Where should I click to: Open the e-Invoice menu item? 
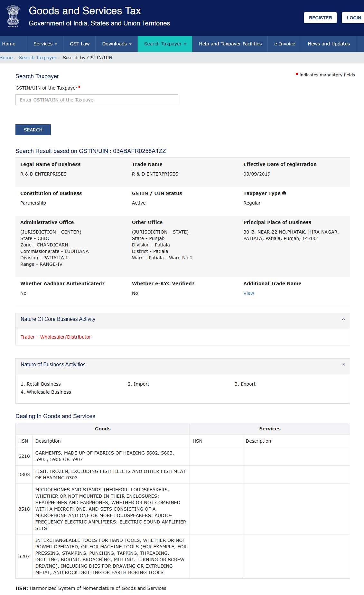click(285, 44)
